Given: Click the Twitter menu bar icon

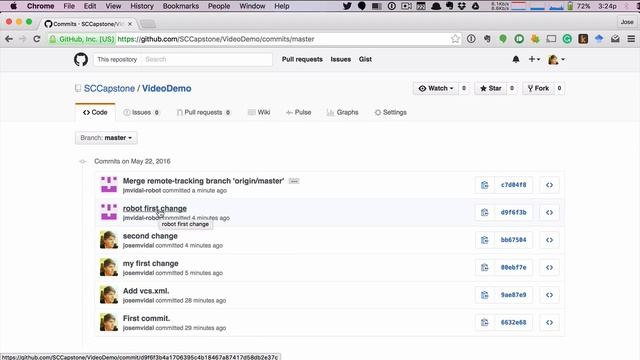Looking at the screenshot, I should [347, 6].
